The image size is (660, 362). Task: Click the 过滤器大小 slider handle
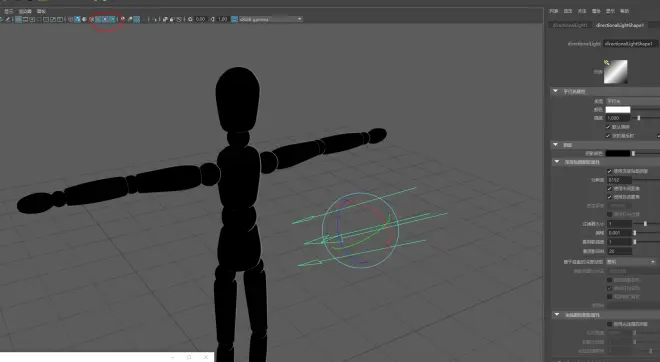tap(645, 224)
